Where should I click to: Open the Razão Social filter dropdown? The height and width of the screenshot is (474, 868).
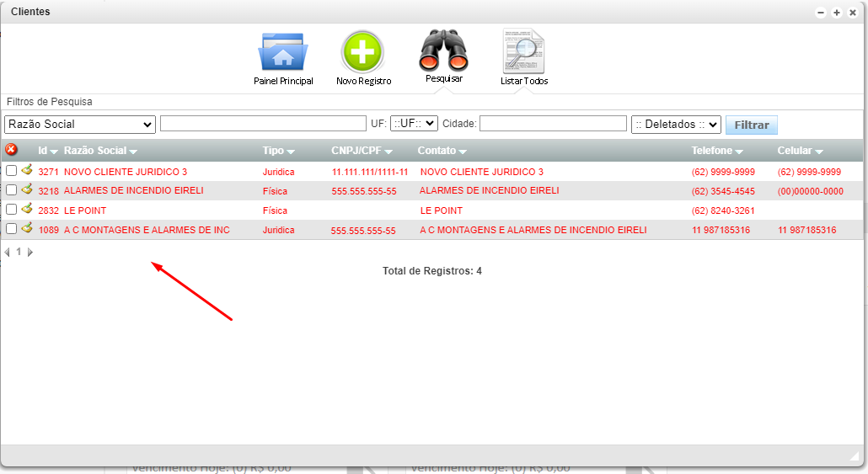point(80,125)
